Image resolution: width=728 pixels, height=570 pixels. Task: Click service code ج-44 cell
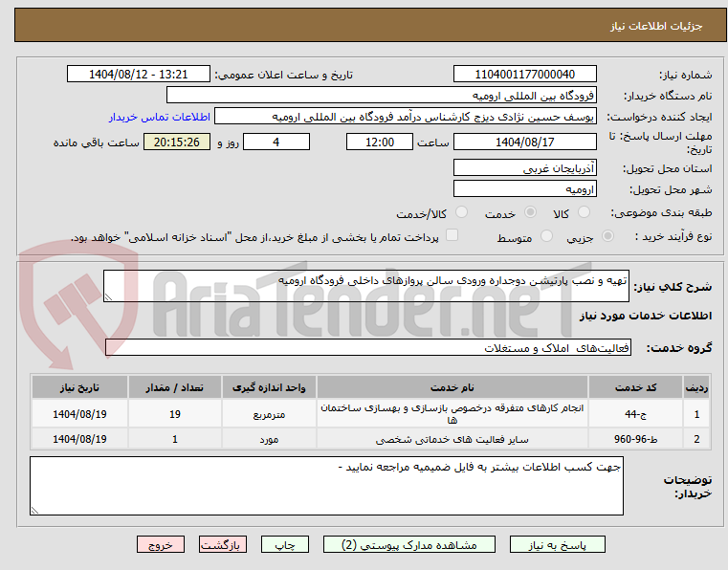635,414
